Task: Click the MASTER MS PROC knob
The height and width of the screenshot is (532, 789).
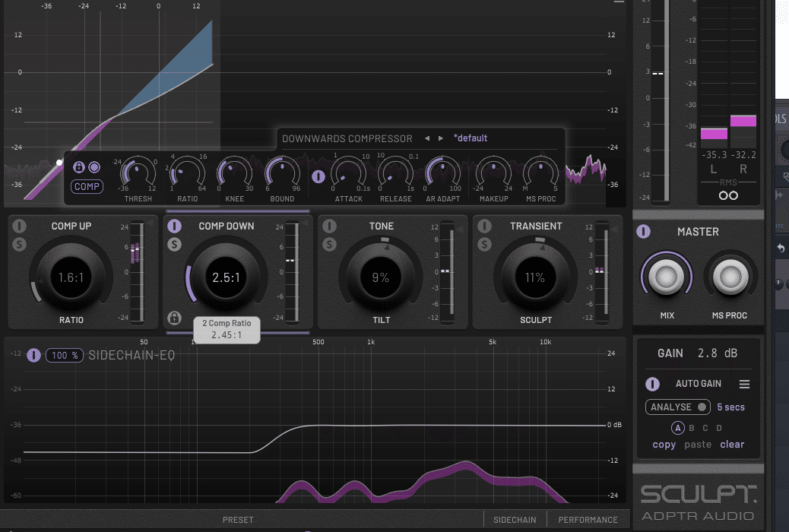Action: point(730,277)
